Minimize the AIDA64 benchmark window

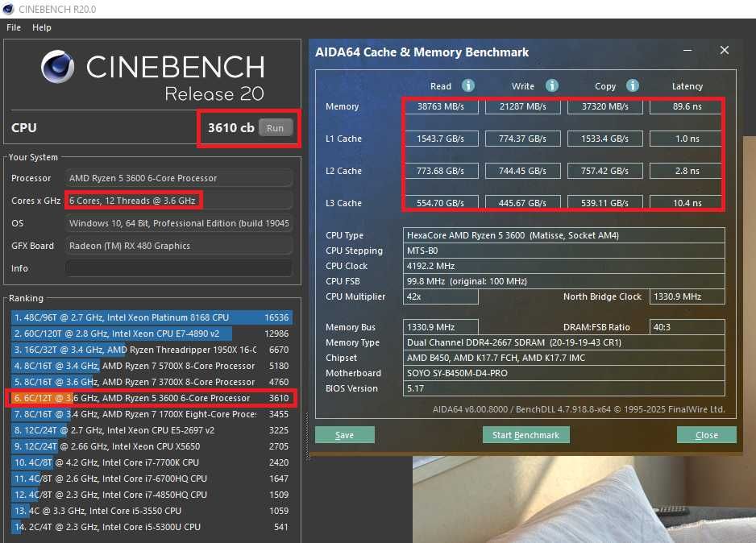[x=687, y=50]
